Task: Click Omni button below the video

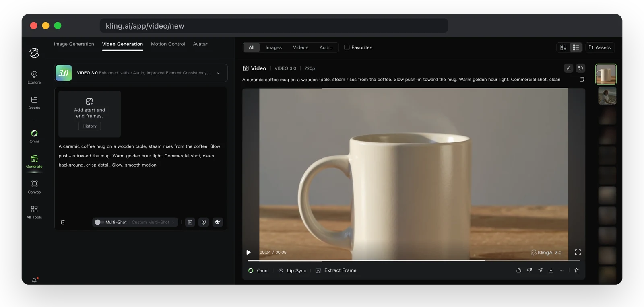Action: (258, 270)
